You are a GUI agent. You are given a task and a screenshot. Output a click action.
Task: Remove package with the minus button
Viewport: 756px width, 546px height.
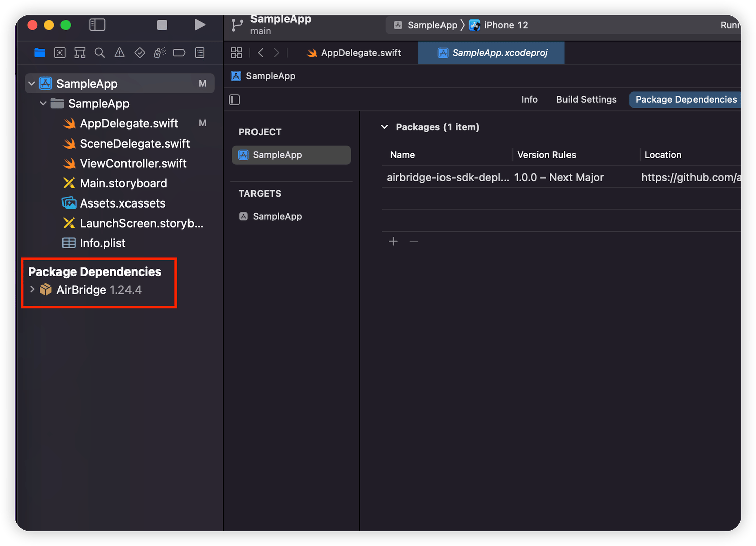tap(414, 242)
